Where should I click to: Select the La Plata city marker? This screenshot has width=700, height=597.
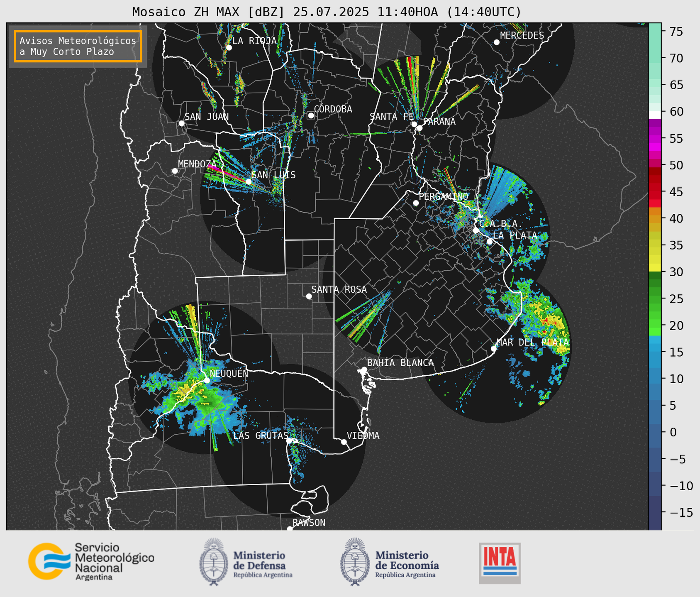pyautogui.click(x=490, y=242)
